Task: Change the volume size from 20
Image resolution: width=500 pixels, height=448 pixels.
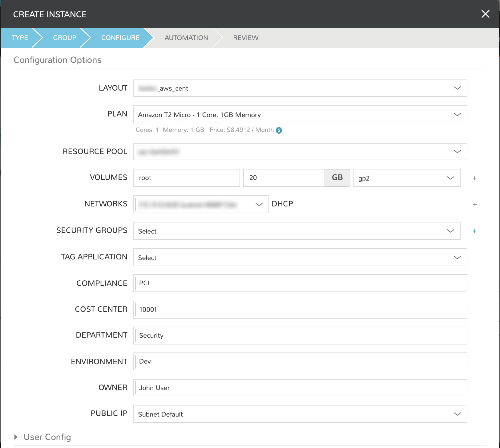Action: (283, 178)
